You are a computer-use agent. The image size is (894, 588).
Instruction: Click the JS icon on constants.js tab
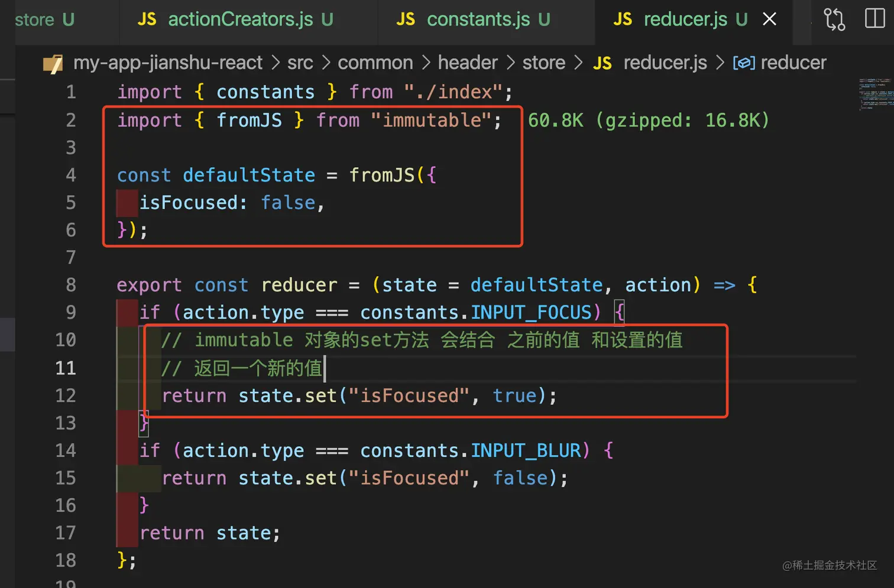tap(406, 20)
